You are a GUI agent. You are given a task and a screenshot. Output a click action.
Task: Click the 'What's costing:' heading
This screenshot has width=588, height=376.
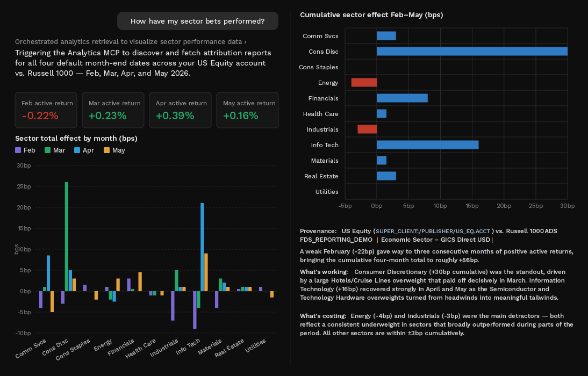pos(323,316)
